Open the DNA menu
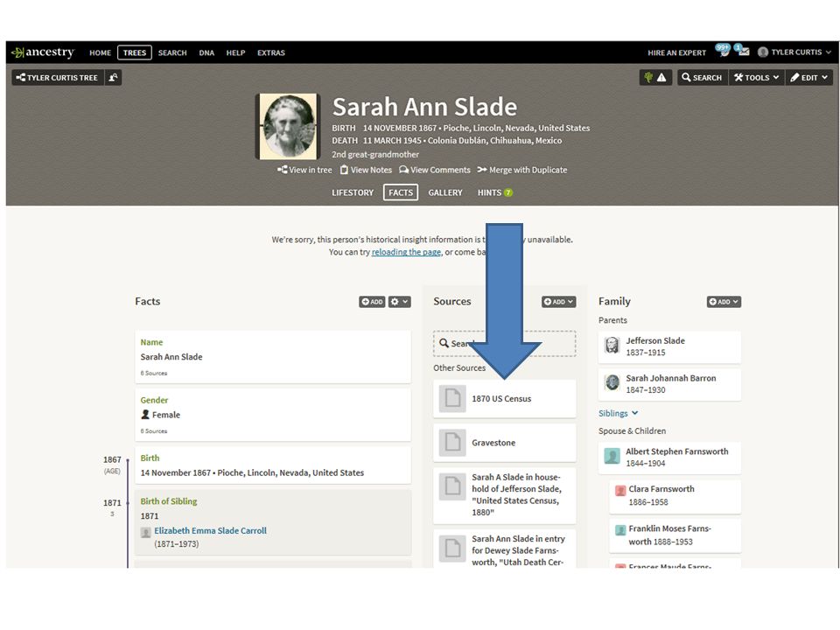Image resolution: width=840 pixels, height=630 pixels. point(206,52)
